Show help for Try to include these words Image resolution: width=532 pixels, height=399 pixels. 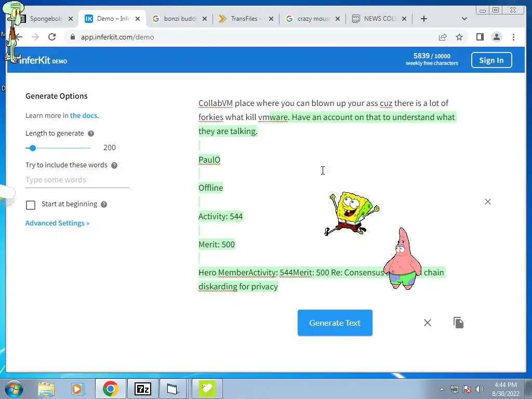click(x=114, y=165)
